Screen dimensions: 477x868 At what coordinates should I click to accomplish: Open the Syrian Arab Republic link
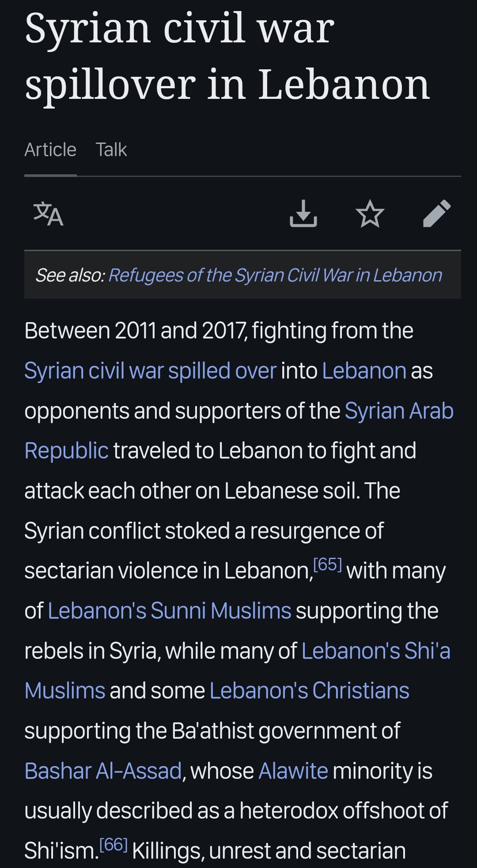coord(399,411)
